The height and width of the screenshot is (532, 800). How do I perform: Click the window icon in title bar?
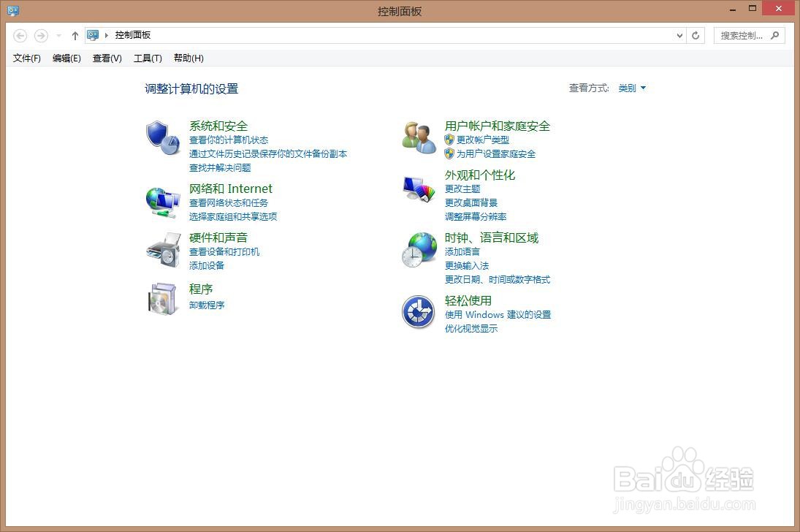point(13,10)
